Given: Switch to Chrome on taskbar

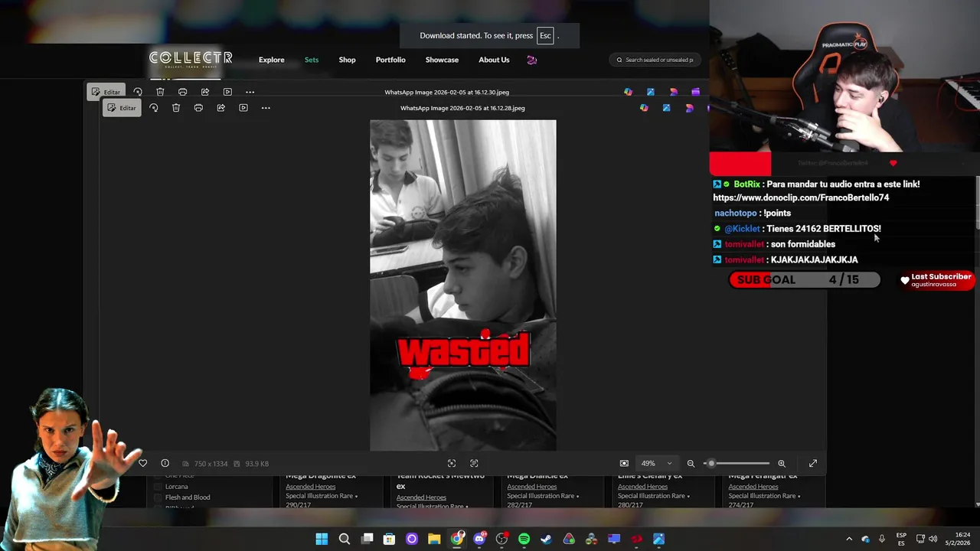Looking at the screenshot, I should click(457, 539).
